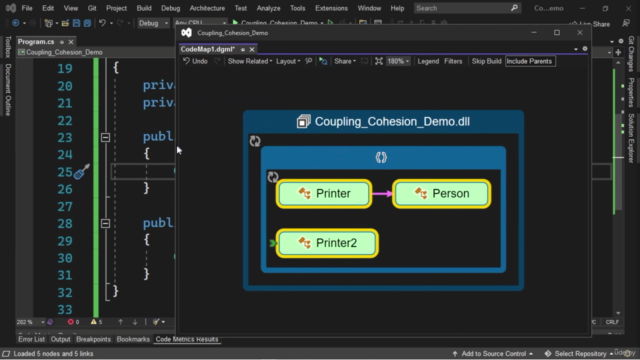Screen dimensions: 640x360
Task: Click Select Repository in status bar
Action: coord(580,353)
